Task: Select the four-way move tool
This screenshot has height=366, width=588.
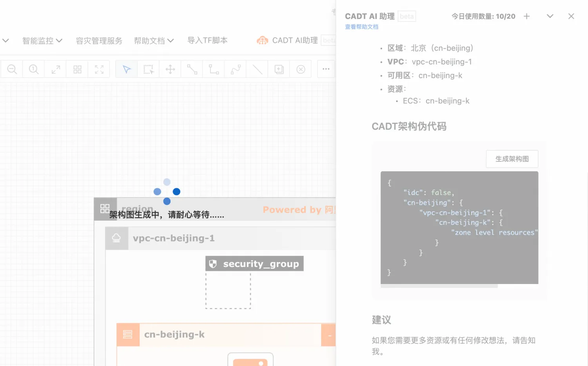Action: pos(170,69)
